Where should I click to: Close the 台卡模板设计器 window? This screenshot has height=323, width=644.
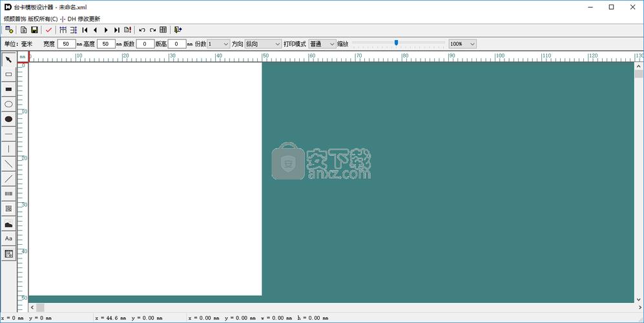point(633,7)
